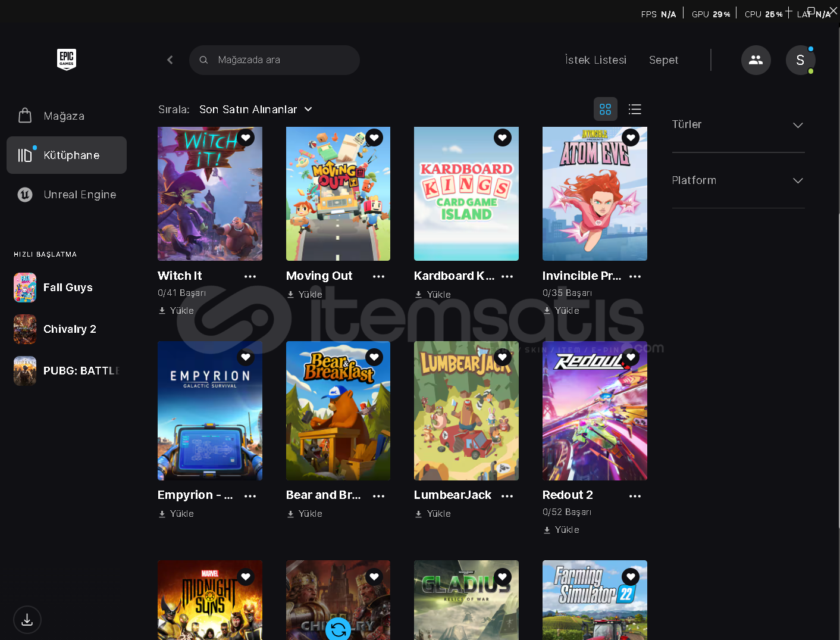Toggle favorite heart on Farming Simulator 22
The height and width of the screenshot is (640, 840).
pyautogui.click(x=631, y=576)
